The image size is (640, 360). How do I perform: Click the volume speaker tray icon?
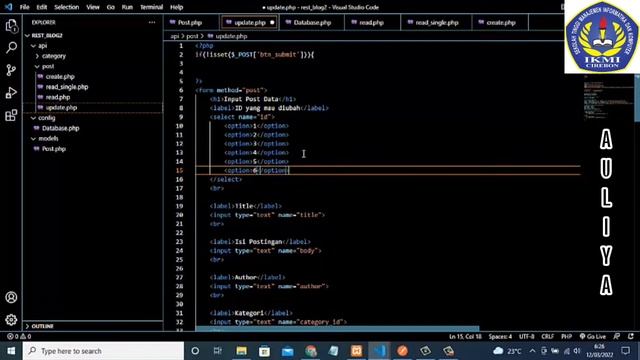pos(577,351)
